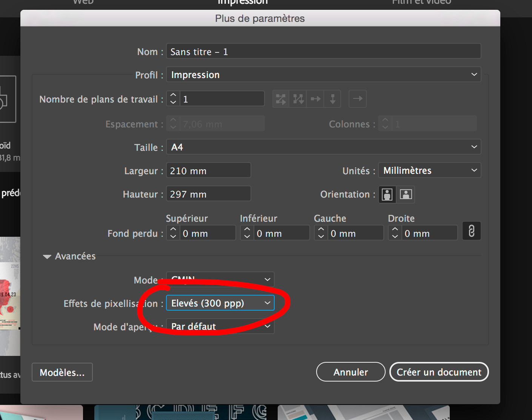Toggle the bleed link chain icon
The height and width of the screenshot is (420, 532).
tap(471, 231)
